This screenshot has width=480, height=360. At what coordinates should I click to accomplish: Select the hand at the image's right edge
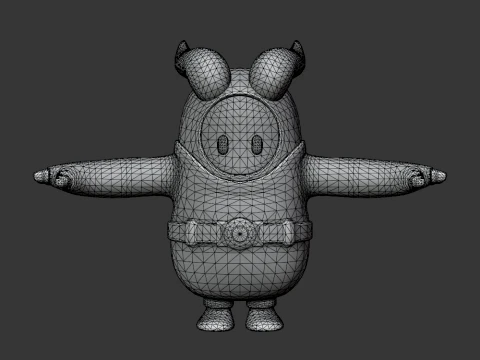427,177
